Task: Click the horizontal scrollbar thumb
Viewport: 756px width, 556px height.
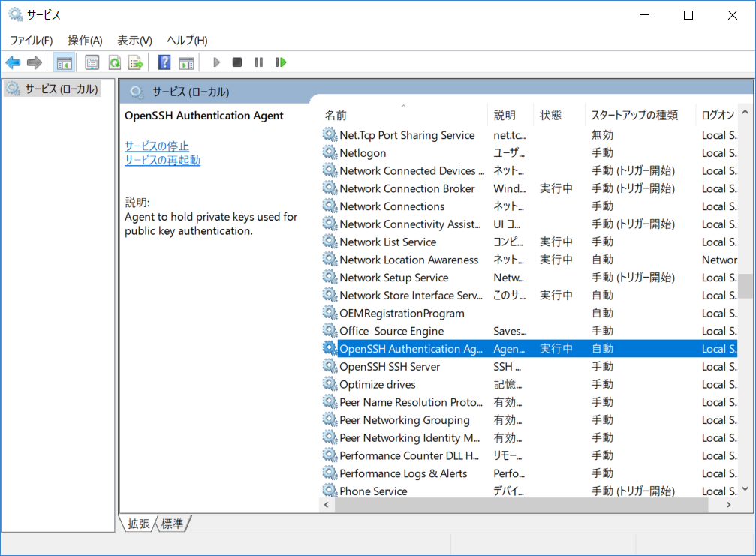Action: point(521,505)
